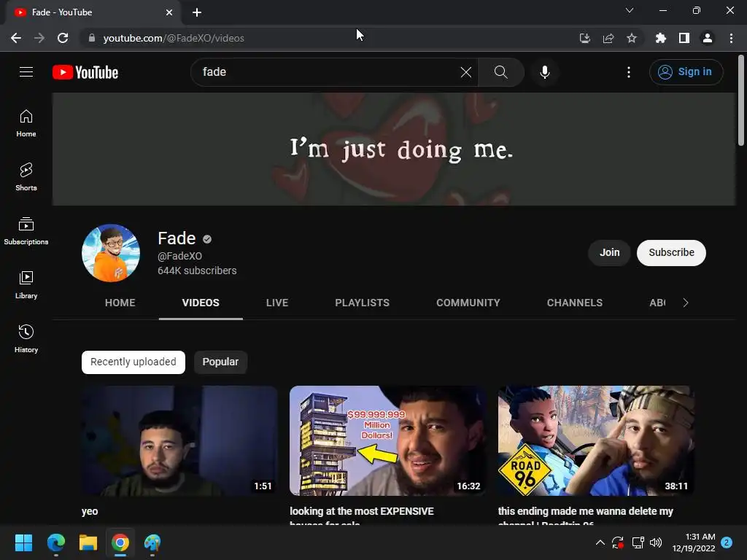Open the clock showing 1:31 AM
Viewport: 747px width, 560px height.
(694, 542)
